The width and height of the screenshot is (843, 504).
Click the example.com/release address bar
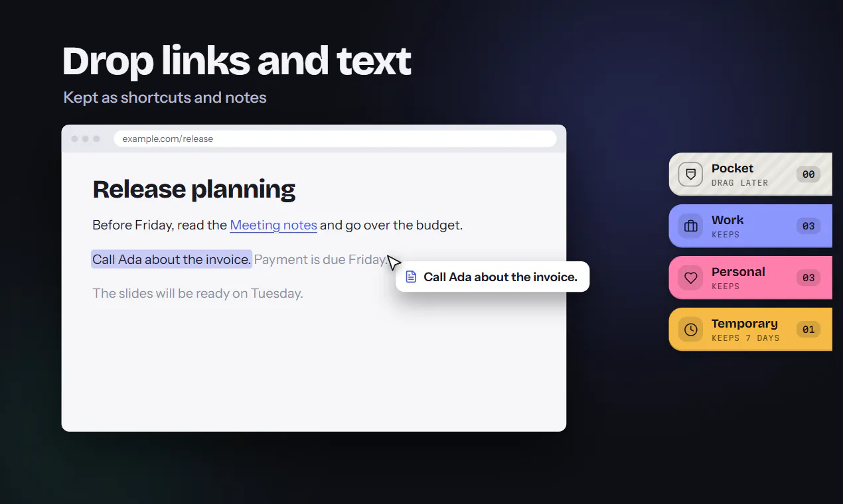point(335,139)
